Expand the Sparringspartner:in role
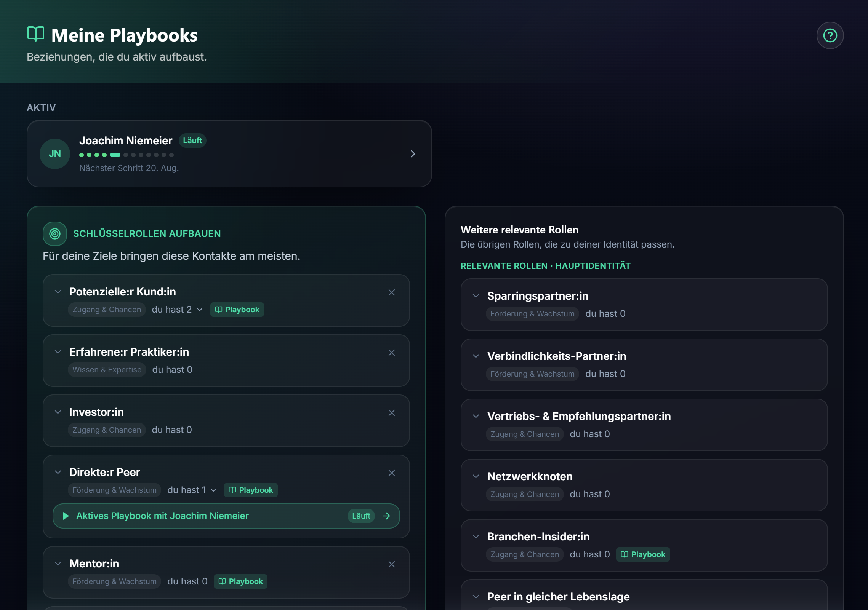Screen dimensions: 868x610 [476, 296]
